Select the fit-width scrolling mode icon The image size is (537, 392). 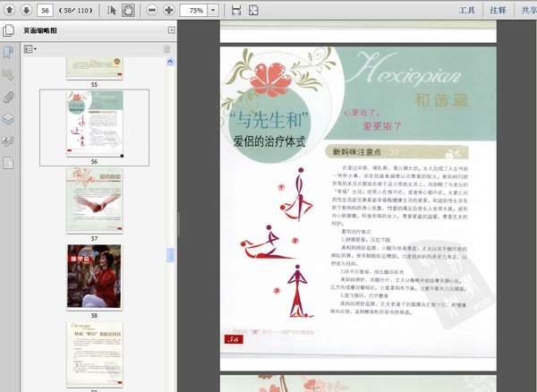[x=236, y=10]
